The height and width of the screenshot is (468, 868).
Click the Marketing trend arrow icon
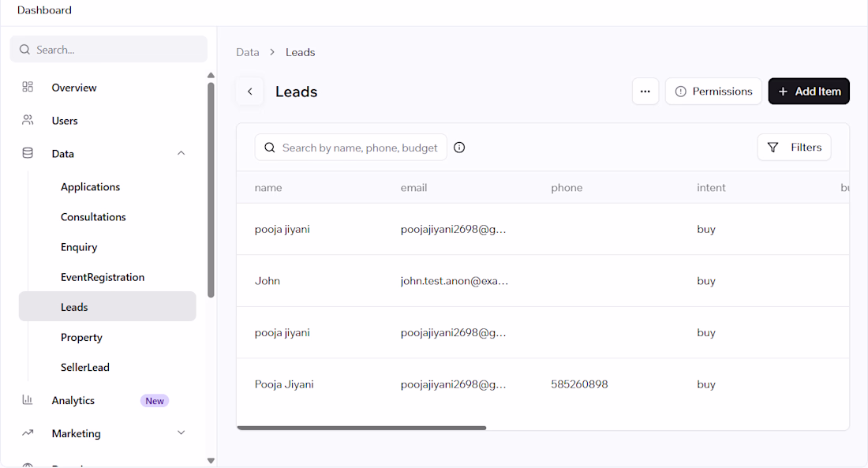(28, 433)
